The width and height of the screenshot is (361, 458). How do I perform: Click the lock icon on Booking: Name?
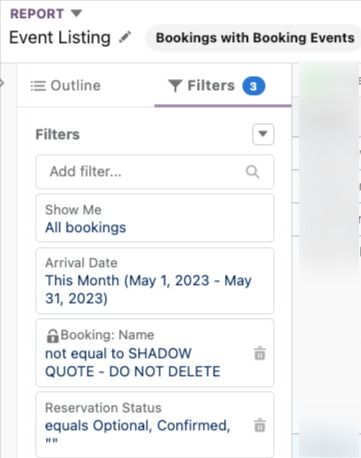click(52, 336)
